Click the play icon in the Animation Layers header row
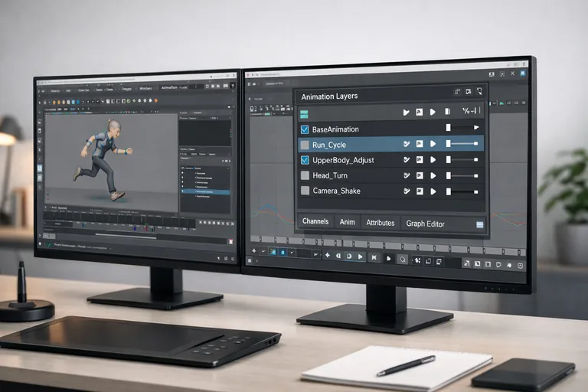Viewport: 588px width, 392px height. (x=433, y=113)
